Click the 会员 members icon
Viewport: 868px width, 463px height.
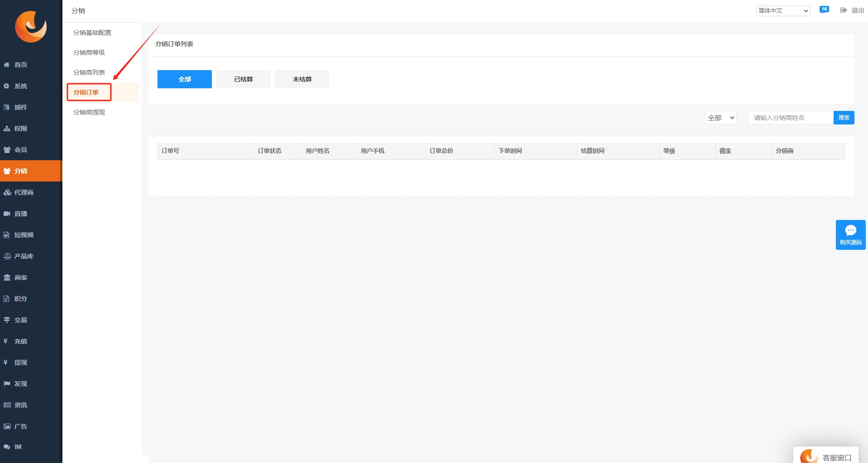point(7,150)
